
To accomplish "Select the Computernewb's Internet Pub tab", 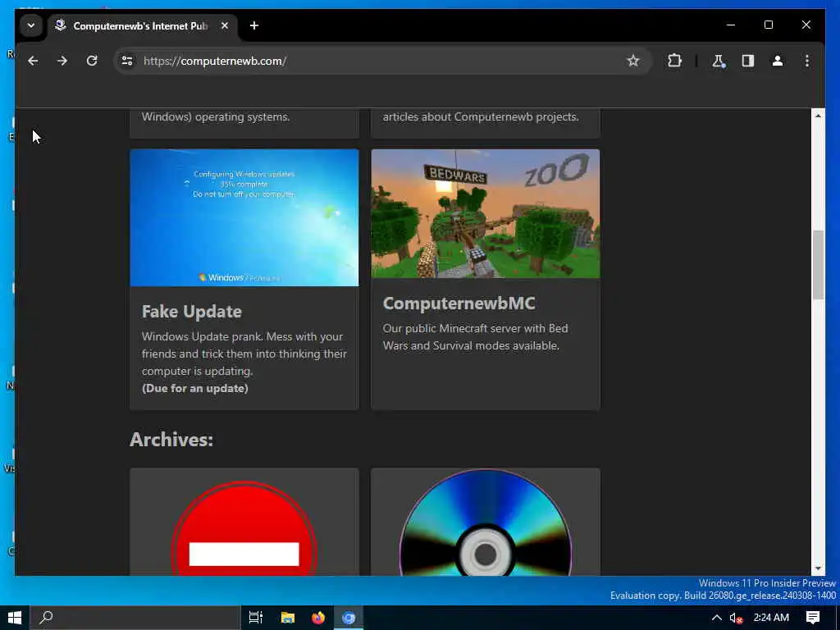I will point(139,25).
